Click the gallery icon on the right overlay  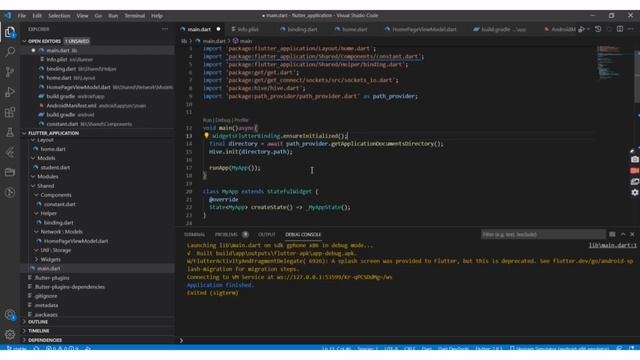pyautogui.click(x=635, y=182)
